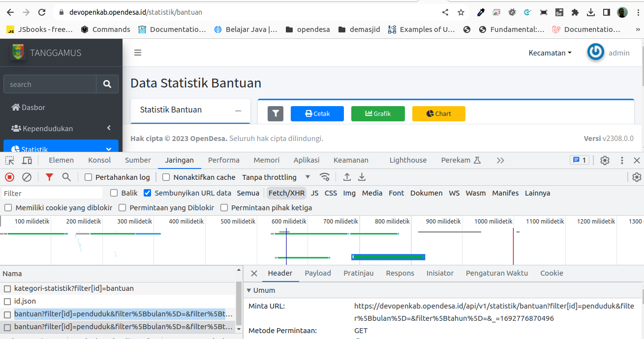Collapse the Umum headers section
644x339 pixels.
tap(249, 290)
